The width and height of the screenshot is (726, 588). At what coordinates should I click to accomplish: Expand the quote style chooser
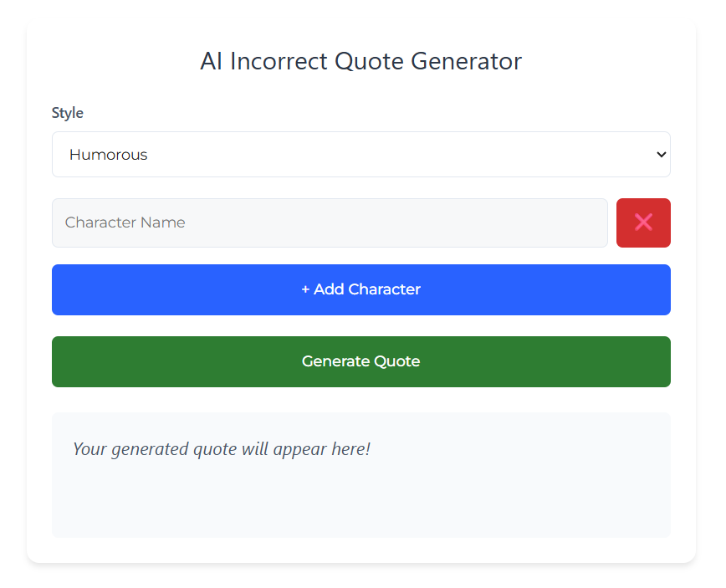pyautogui.click(x=361, y=154)
